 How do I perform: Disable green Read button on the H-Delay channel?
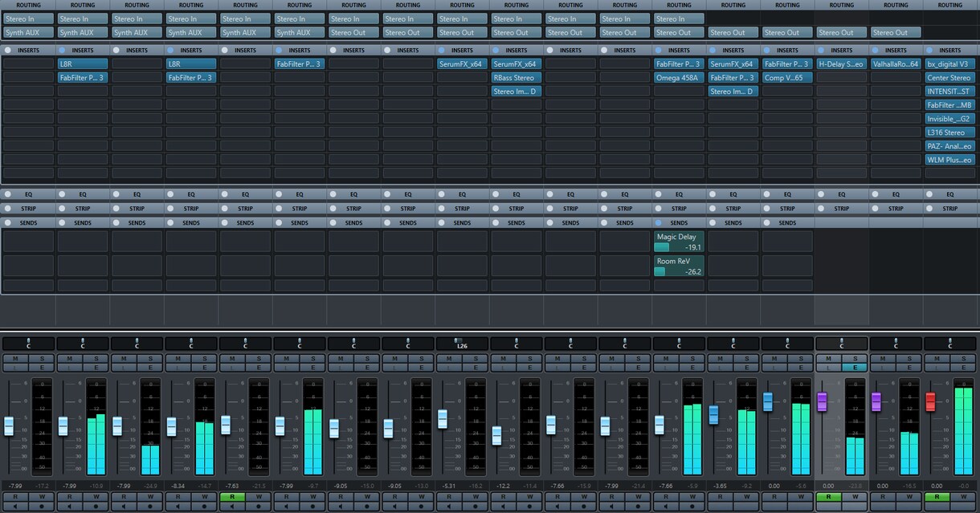pyautogui.click(x=827, y=497)
